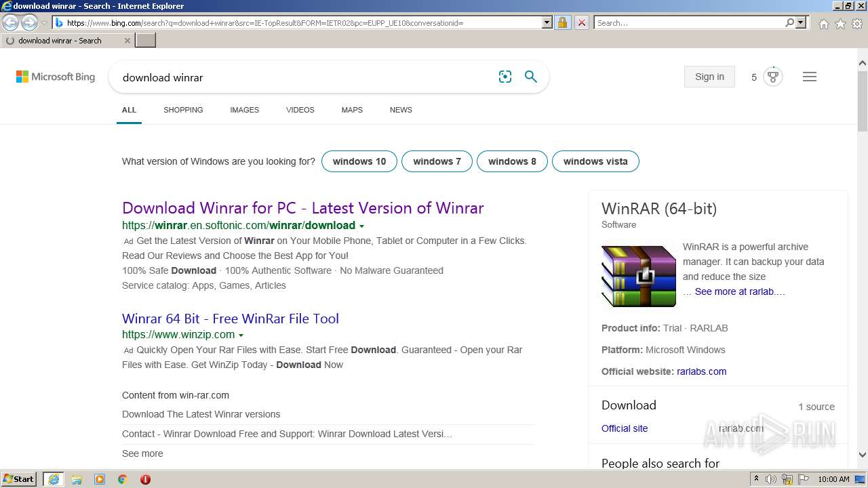Switch to the MAPS tab
This screenshot has width=868, height=488.
coord(352,110)
